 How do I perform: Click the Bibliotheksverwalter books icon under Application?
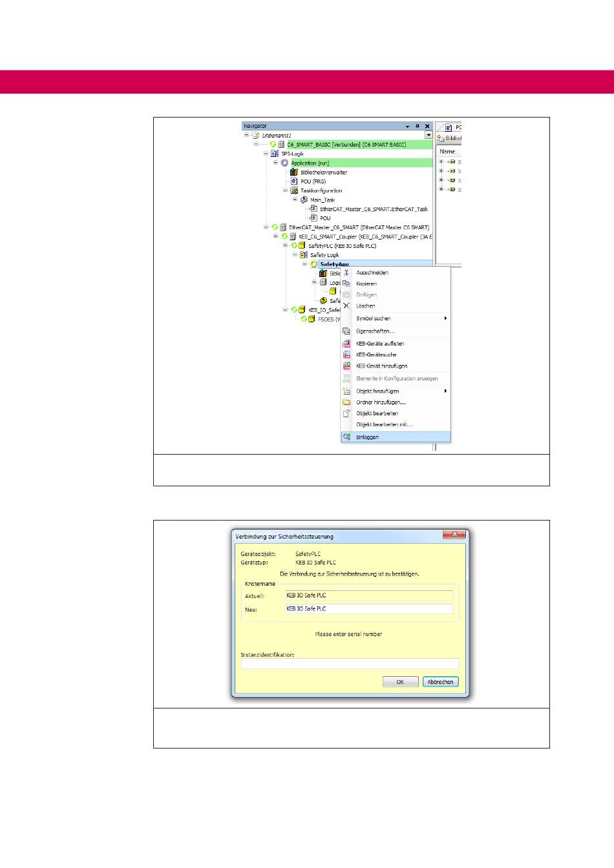pyautogui.click(x=294, y=172)
